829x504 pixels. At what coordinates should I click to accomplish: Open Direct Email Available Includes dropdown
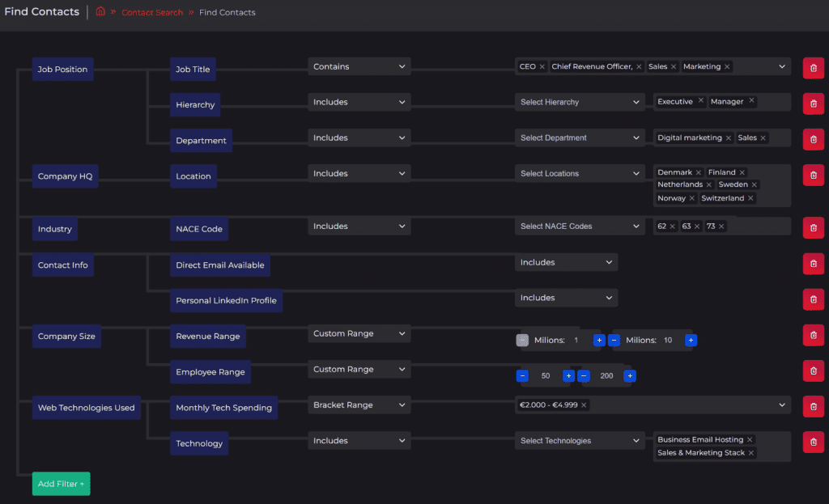(x=566, y=263)
